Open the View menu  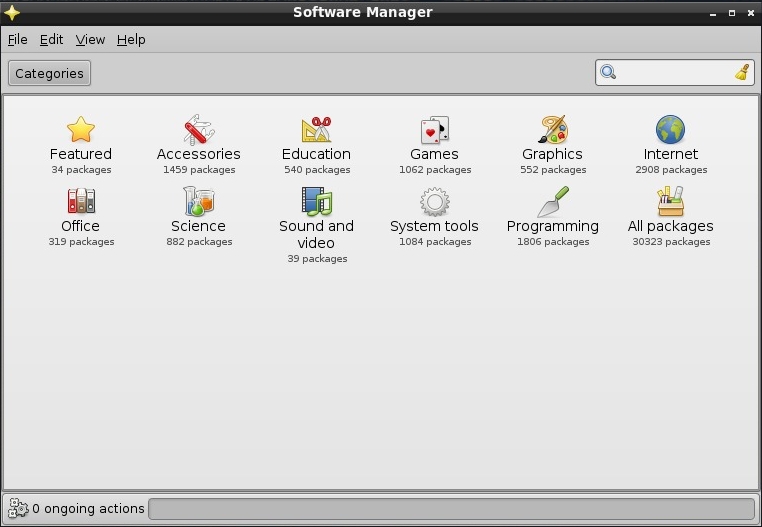click(x=90, y=40)
